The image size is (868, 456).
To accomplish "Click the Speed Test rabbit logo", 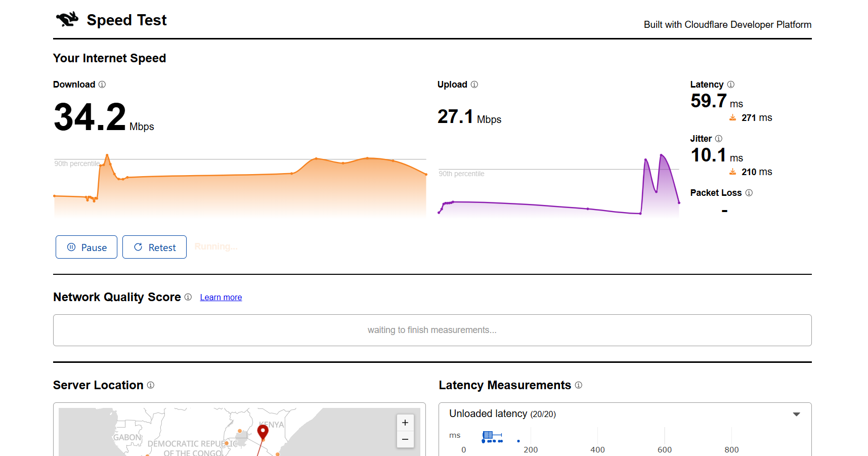I will tap(67, 19).
